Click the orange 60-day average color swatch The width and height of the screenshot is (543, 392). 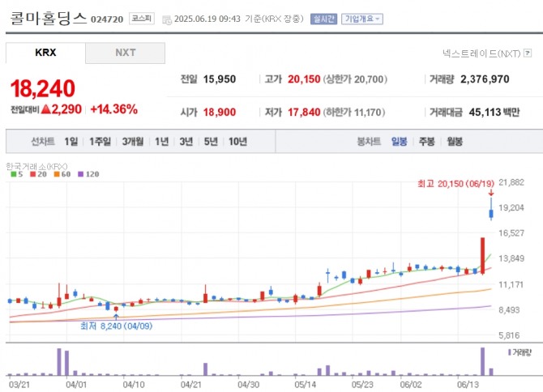point(57,173)
